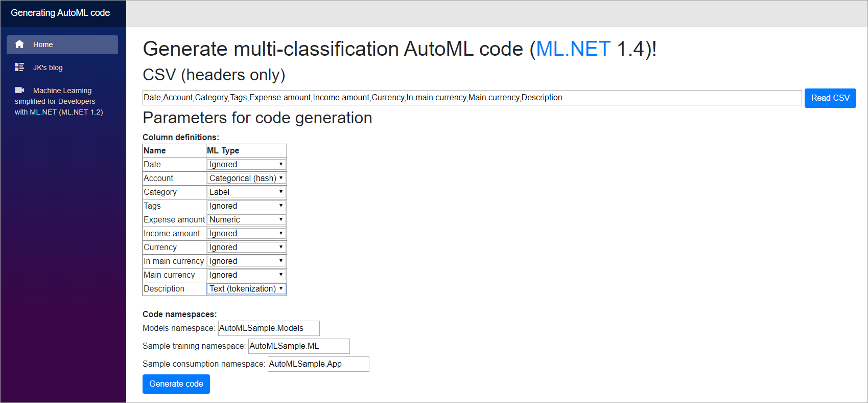This screenshot has height=403, width=868.
Task: Click the Main currency name cell
Action: pyautogui.click(x=174, y=275)
